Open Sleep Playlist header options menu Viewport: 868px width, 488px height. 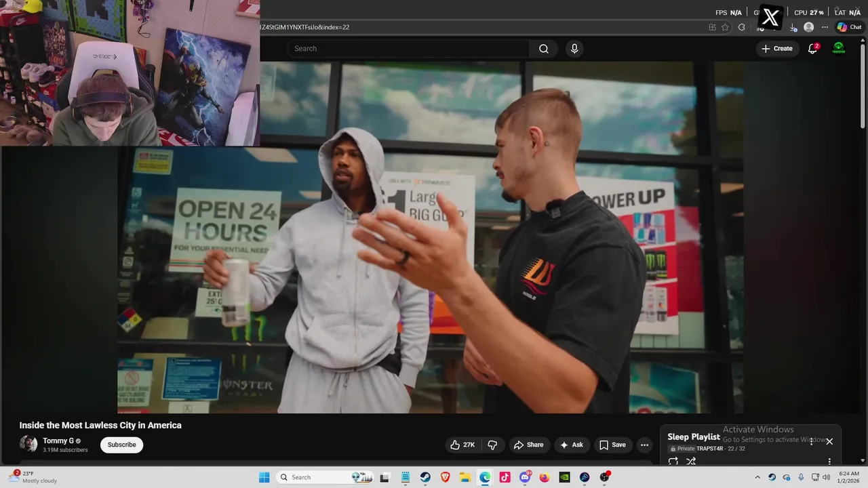click(x=811, y=441)
